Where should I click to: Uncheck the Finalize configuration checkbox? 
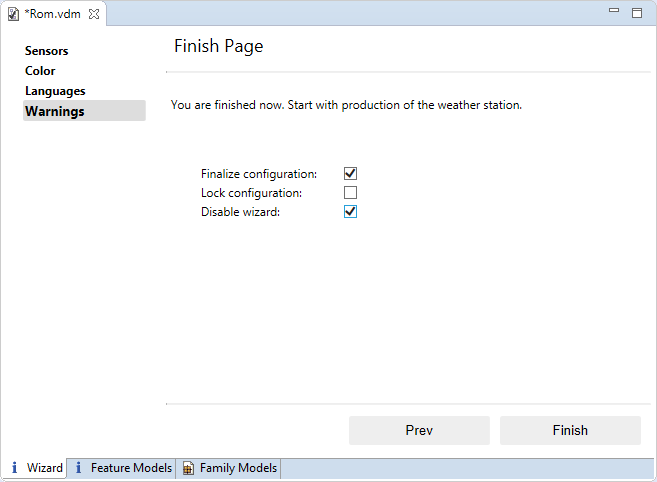click(x=350, y=173)
